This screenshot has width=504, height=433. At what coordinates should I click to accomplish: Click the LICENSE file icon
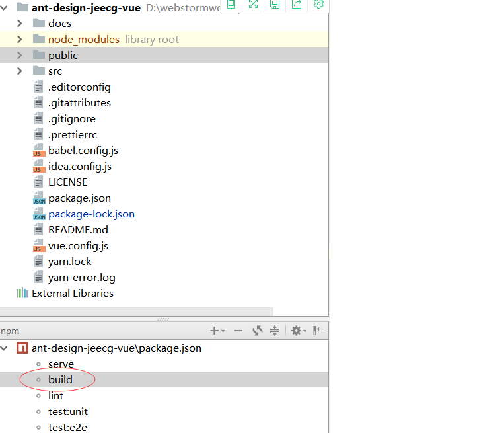tap(38, 182)
